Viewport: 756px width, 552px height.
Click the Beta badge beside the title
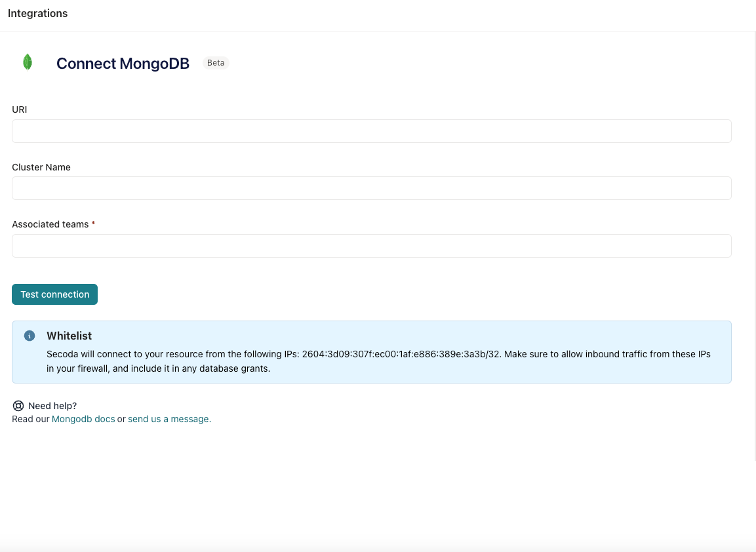click(216, 63)
